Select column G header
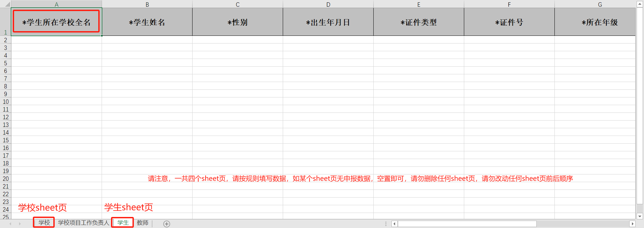 click(x=595, y=4)
